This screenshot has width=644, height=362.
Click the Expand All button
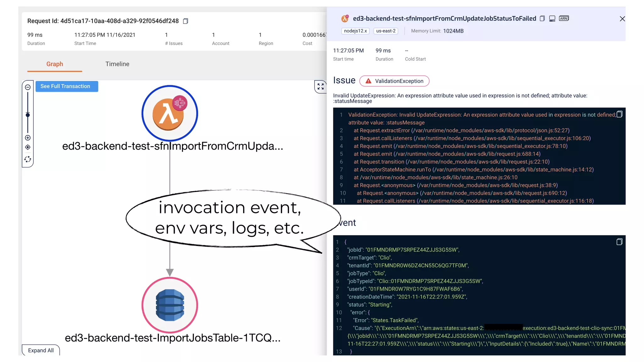tap(41, 350)
